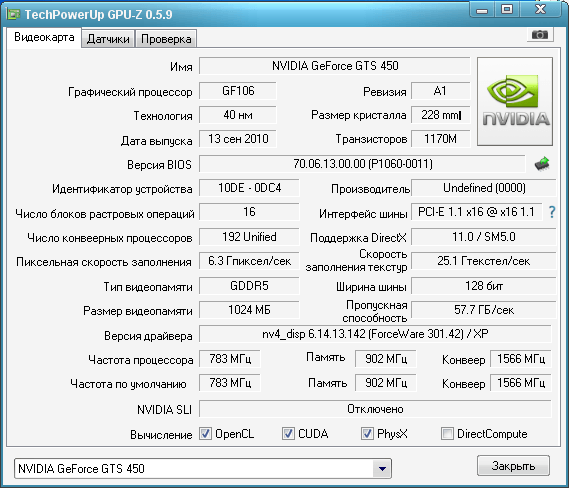Image resolution: width=569 pixels, height=488 pixels.
Task: Maximize the GPU-Z window
Action: 507,10
